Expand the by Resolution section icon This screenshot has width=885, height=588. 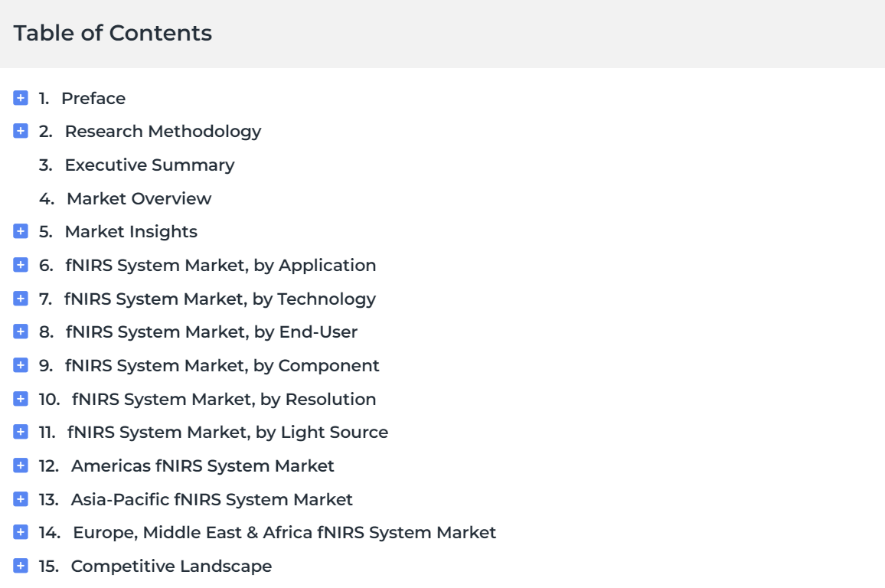pos(21,399)
